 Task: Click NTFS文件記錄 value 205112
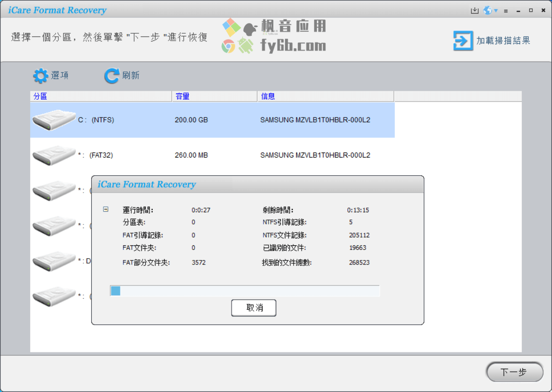pos(359,235)
